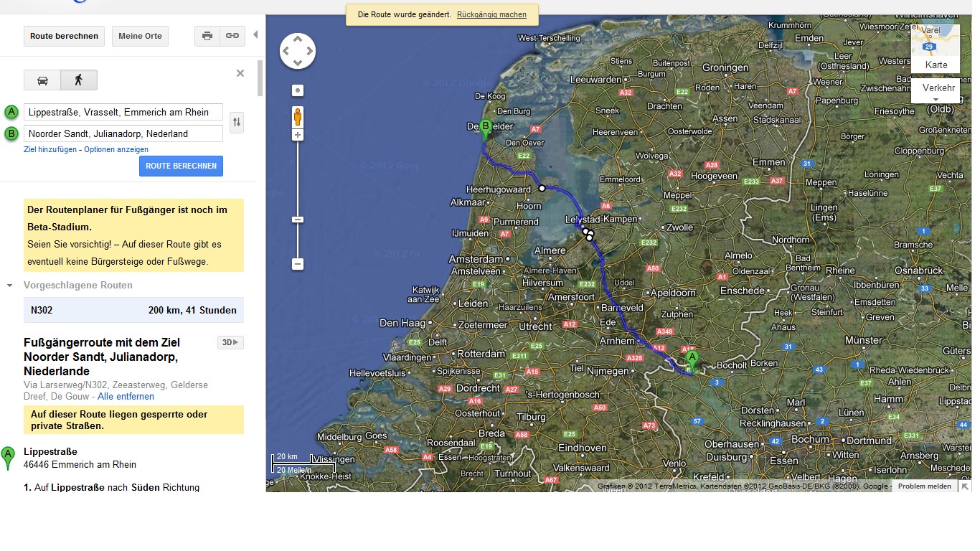The height and width of the screenshot is (551, 980).
Task: Click the Fußgängerroute heading text
Action: tap(102, 357)
